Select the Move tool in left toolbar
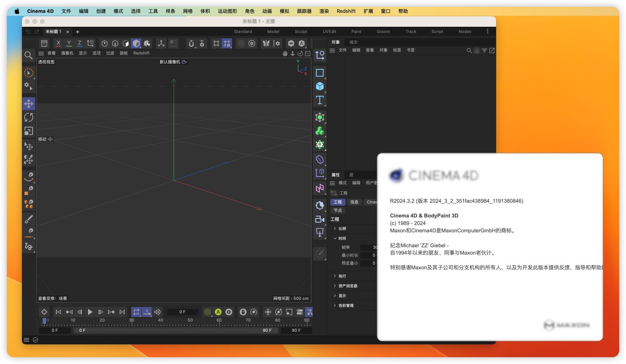The image size is (626, 364). click(x=29, y=104)
